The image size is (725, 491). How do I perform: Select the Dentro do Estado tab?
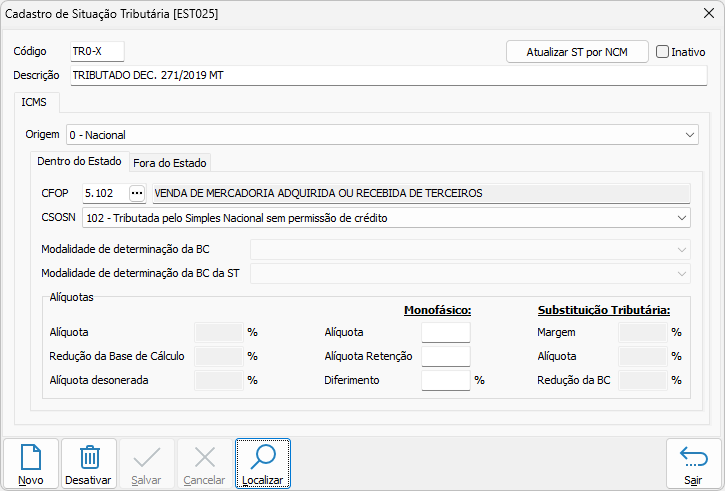point(79,161)
